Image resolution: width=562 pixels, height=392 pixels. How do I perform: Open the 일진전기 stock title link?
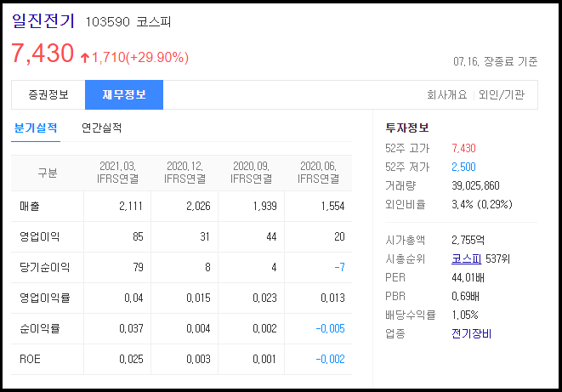pyautogui.click(x=43, y=20)
